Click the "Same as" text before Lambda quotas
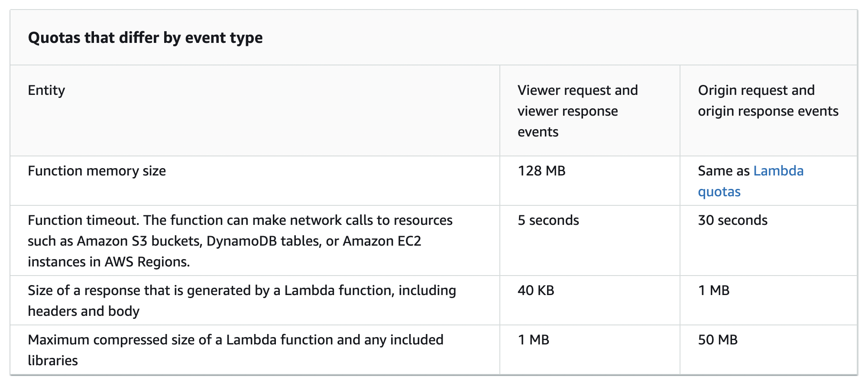 coord(723,171)
